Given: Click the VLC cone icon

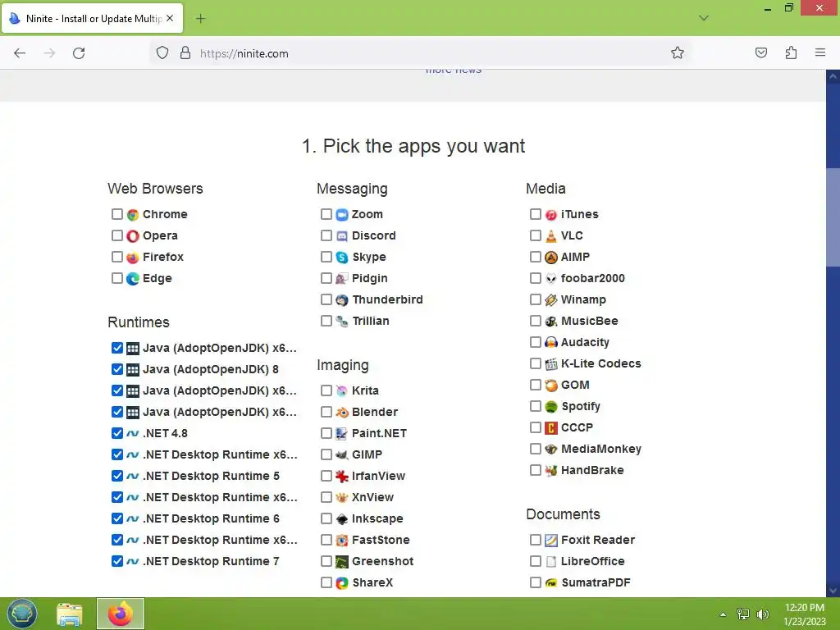Looking at the screenshot, I should [550, 236].
